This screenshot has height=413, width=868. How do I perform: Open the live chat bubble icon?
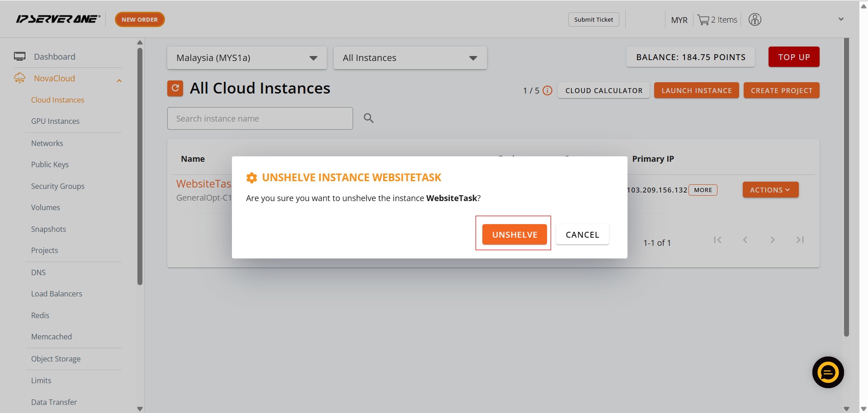(x=828, y=372)
